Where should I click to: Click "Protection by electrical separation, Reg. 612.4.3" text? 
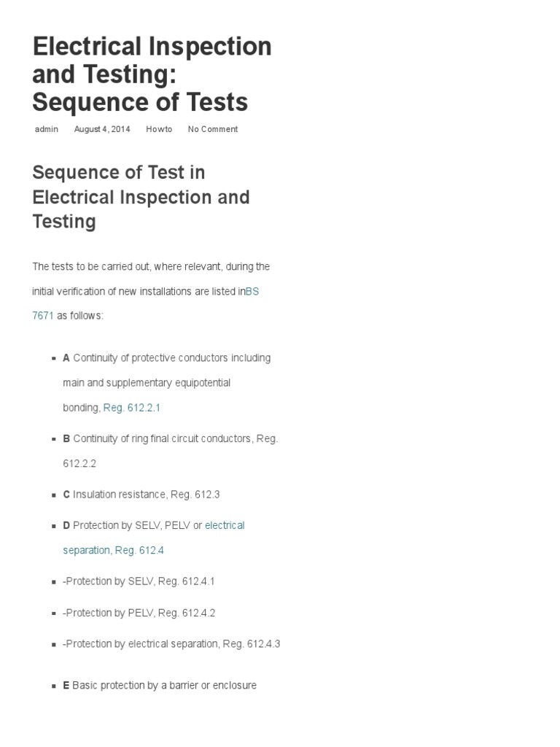(x=171, y=644)
